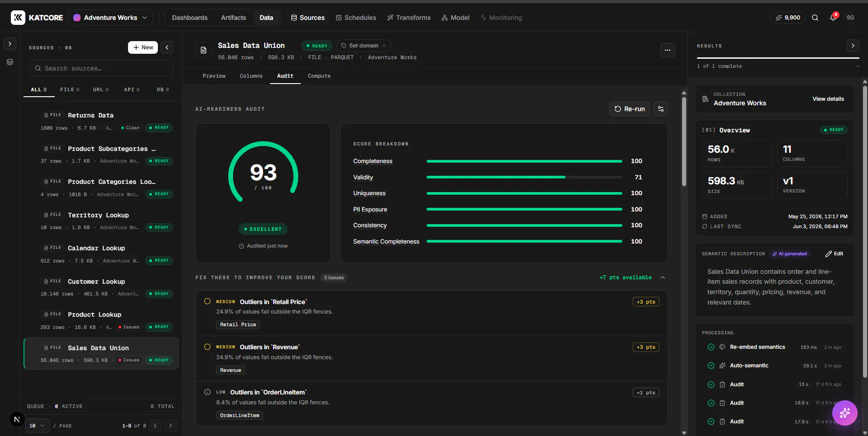
Task: Click the View details link
Action: click(828, 99)
